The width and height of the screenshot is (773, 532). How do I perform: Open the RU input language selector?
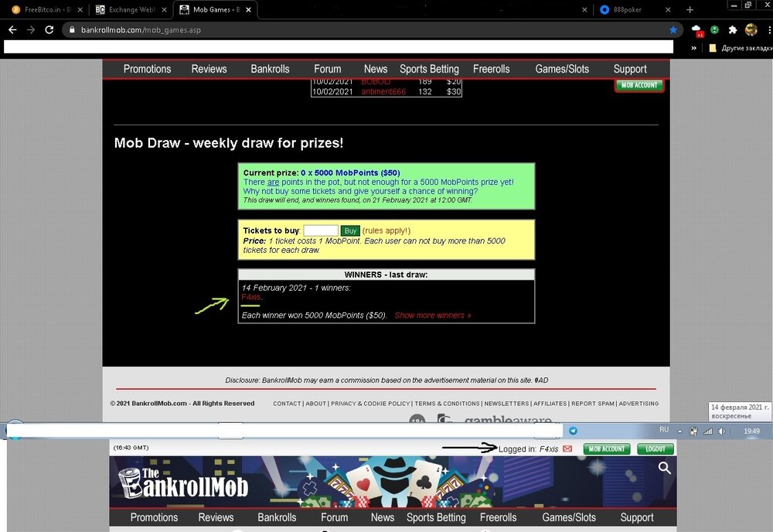point(663,429)
